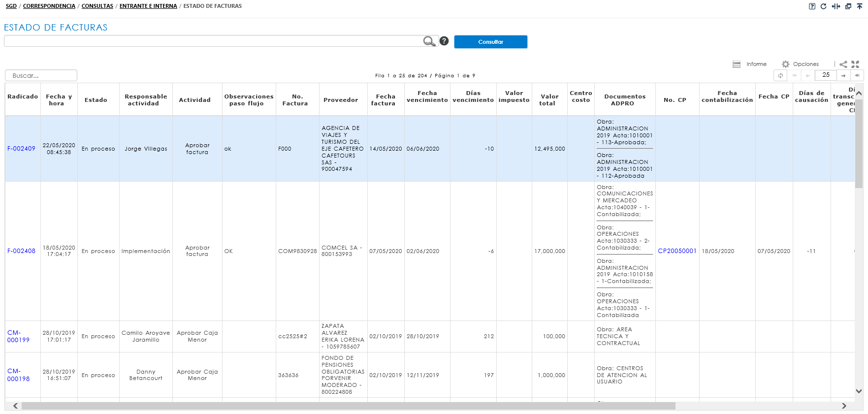The height and width of the screenshot is (414, 868).
Task: Open the Opciones gear icon
Action: [x=786, y=64]
